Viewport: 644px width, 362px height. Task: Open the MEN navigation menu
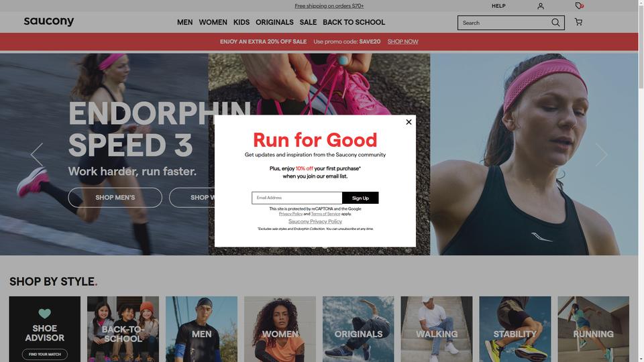click(x=185, y=22)
